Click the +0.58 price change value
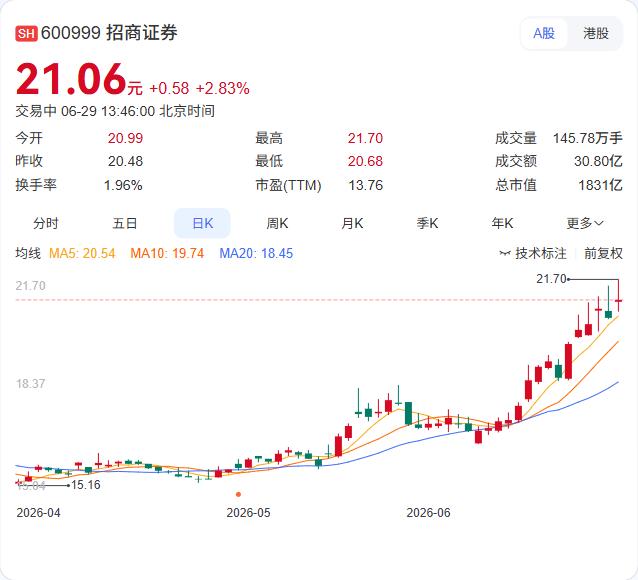Screen dimensions: 638x580 [x=169, y=88]
